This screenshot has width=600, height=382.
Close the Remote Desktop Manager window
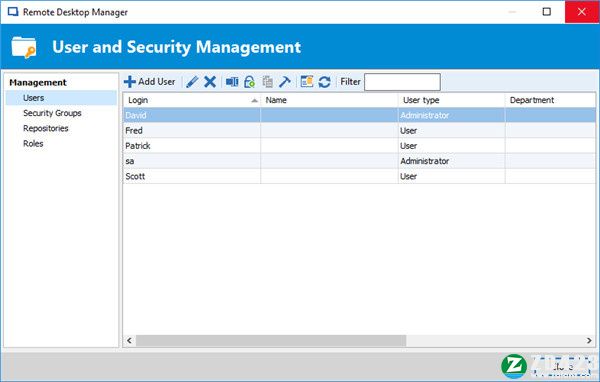[x=582, y=12]
